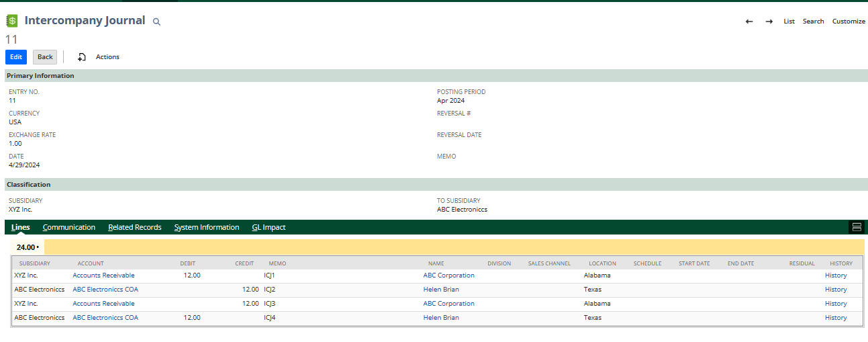Click the magnifier icon beside the title
868x342 pixels.
point(156,22)
